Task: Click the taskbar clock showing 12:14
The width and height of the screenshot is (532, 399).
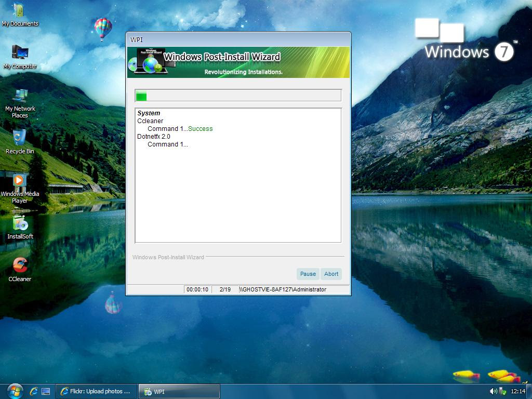Action: (x=518, y=391)
